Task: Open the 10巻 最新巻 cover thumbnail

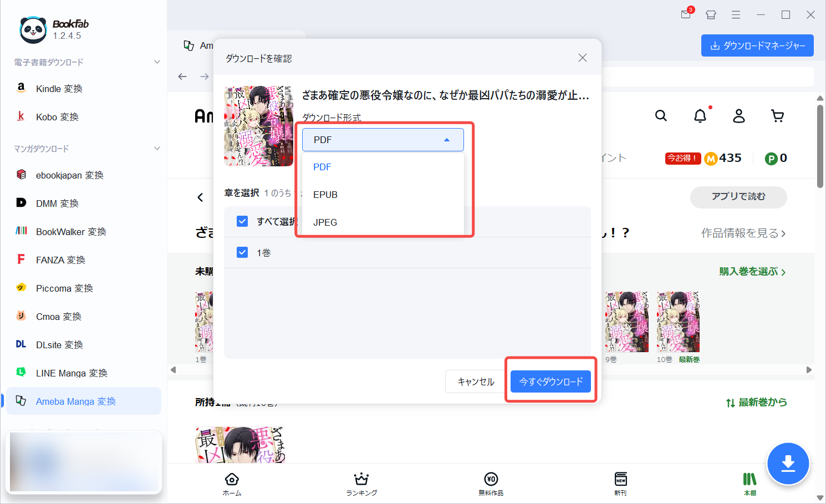Action: [x=679, y=322]
